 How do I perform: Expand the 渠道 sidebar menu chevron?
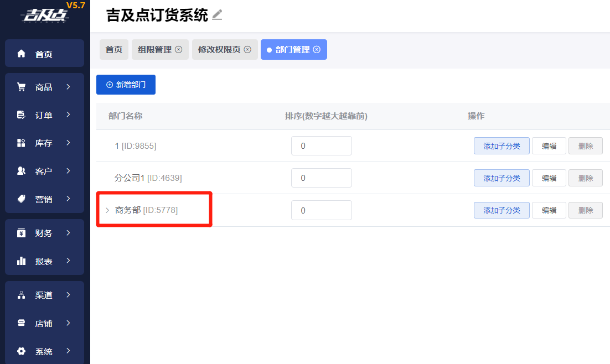[68, 295]
